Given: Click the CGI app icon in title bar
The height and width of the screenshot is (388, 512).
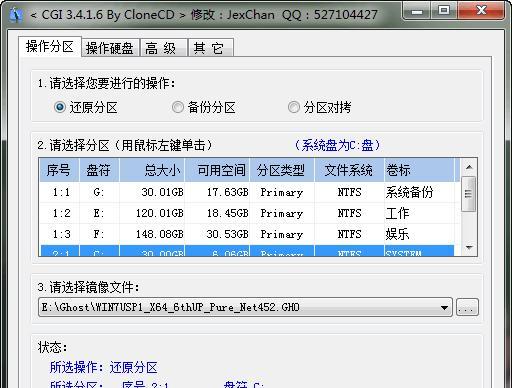Looking at the screenshot, I should pyautogui.click(x=16, y=15).
